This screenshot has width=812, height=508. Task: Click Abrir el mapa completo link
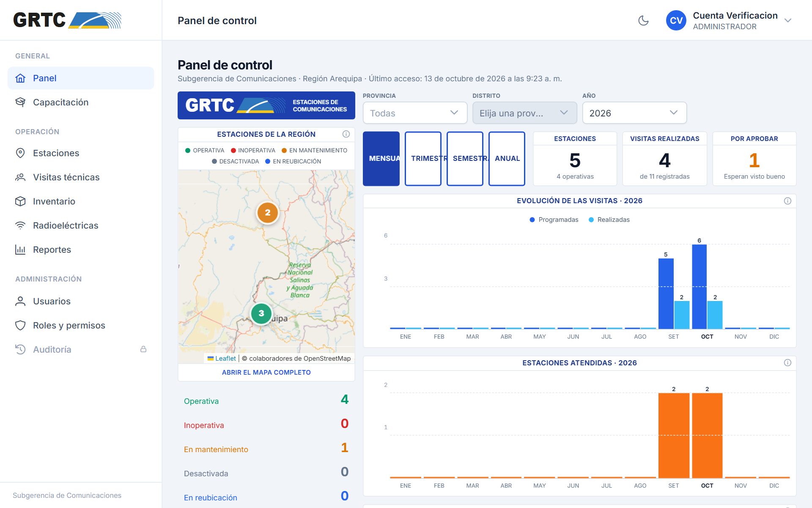tap(266, 373)
